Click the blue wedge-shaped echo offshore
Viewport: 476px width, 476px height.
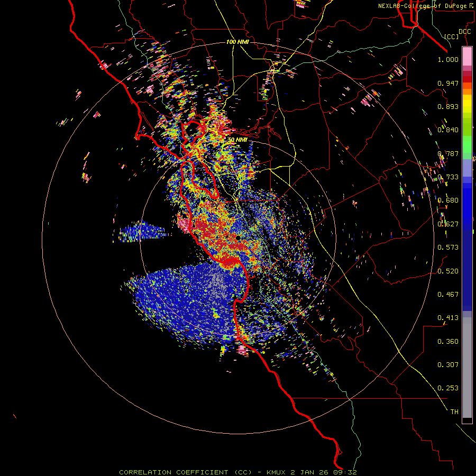pos(143,232)
